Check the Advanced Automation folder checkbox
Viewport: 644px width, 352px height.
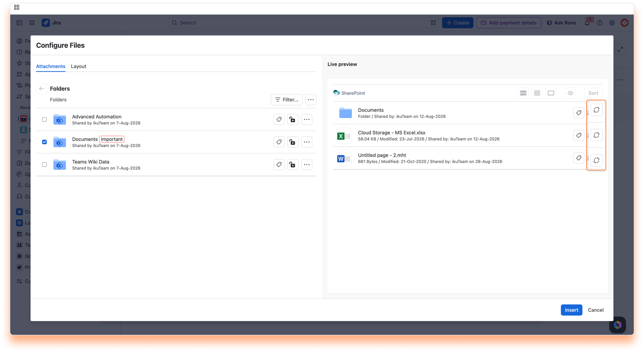point(44,119)
